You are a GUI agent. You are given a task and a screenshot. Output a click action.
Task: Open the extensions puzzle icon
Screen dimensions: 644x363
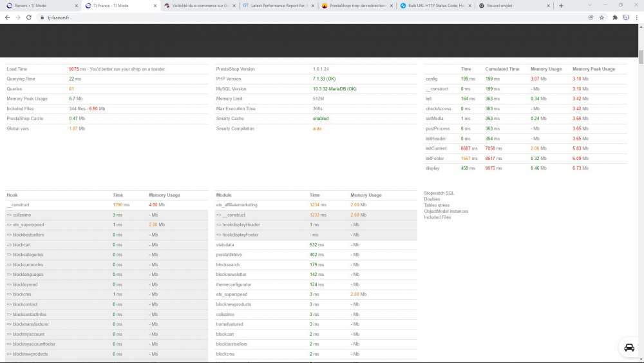615,17
